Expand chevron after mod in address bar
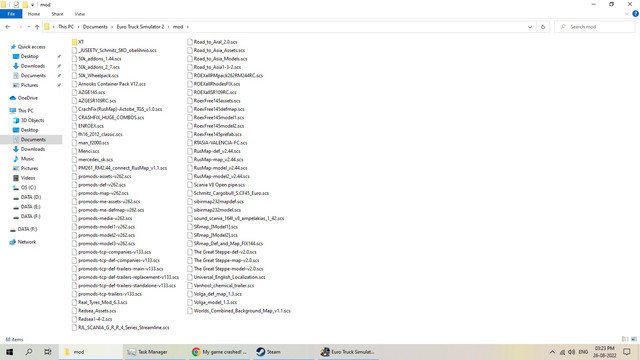 pos(188,27)
